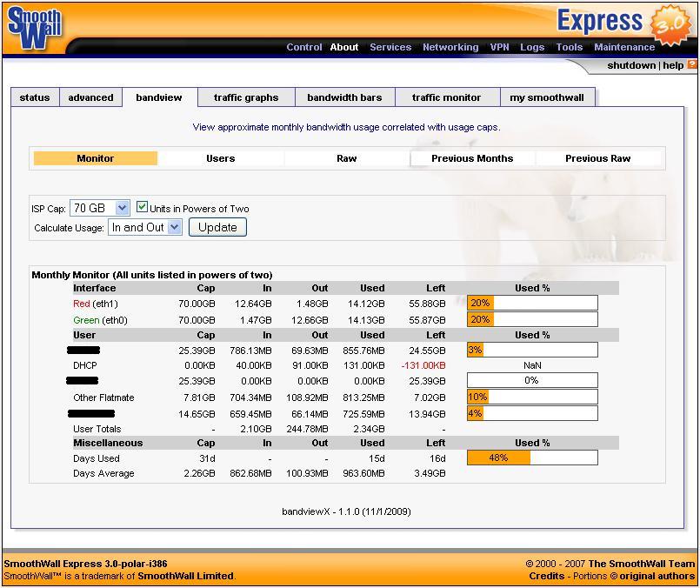Click Other Flatmate 10% usage bar
Image resolution: width=700 pixels, height=588 pixels.
click(x=532, y=397)
